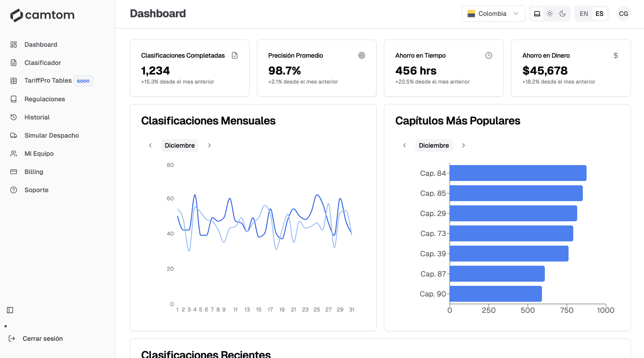Screen dimensions: 644x358
Task: Click the logout arrow icon
Action: [12, 338]
